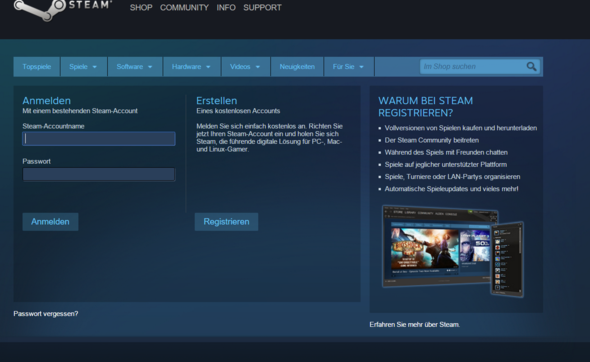Expand the Hardware dropdown
Image resolution: width=590 pixels, height=362 pixels.
click(x=192, y=67)
